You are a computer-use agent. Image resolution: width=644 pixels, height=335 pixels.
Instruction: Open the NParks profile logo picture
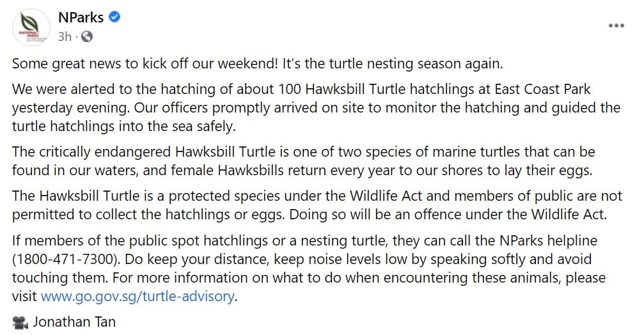[29, 27]
